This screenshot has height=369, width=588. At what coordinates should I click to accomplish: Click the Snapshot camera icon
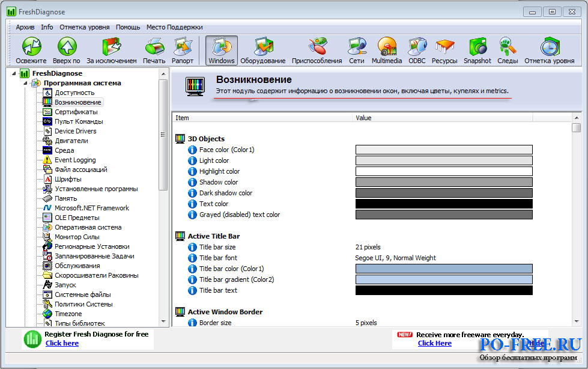pos(477,47)
